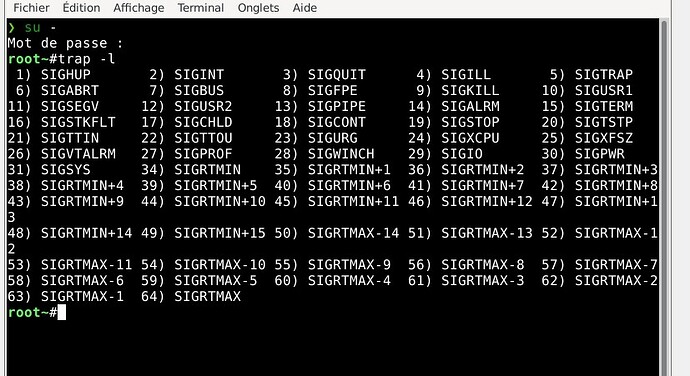Open the Fichier menu

tap(31, 8)
